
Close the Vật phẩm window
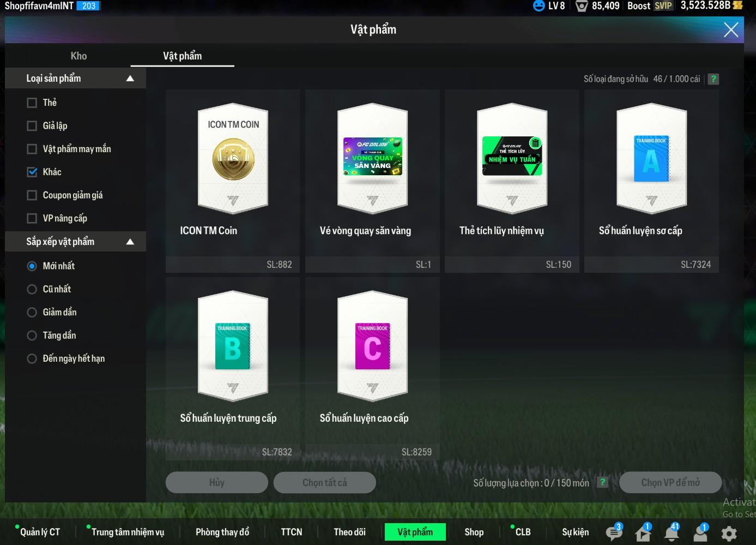click(730, 30)
